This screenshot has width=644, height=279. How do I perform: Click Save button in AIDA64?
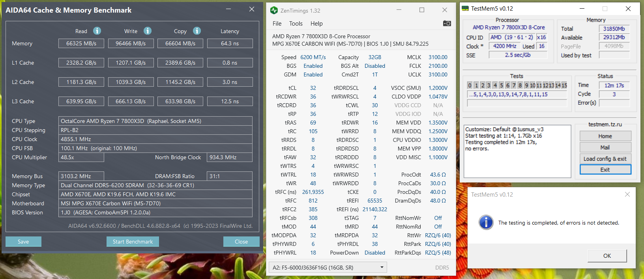tap(23, 242)
